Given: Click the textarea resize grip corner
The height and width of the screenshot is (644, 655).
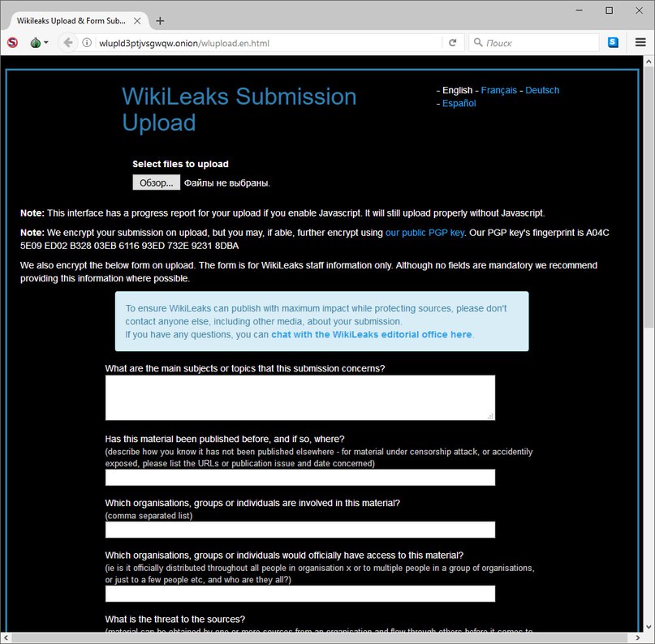Looking at the screenshot, I should point(491,416).
